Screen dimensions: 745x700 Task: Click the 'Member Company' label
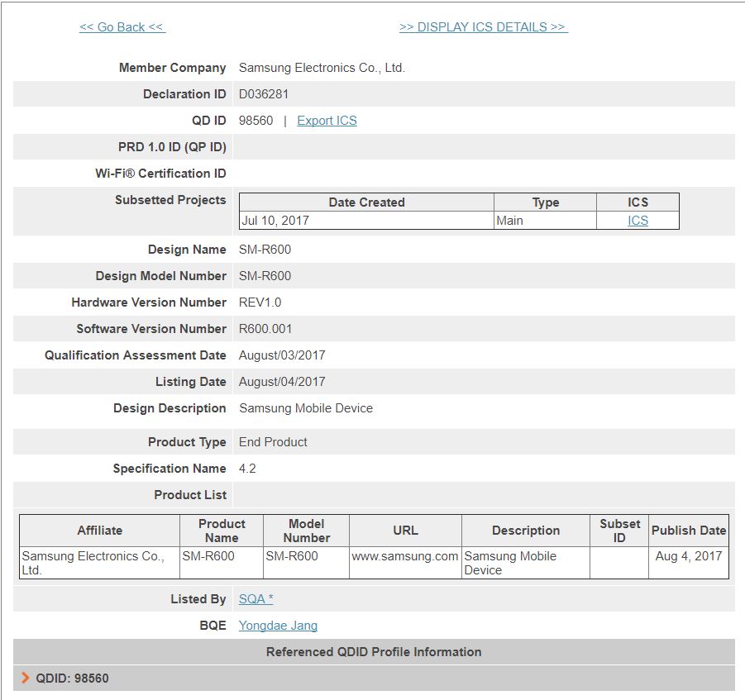click(x=173, y=68)
